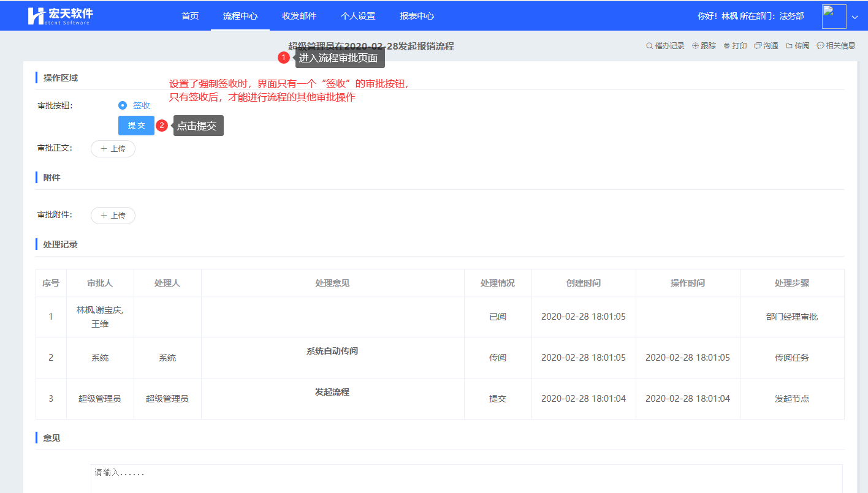Click the 催办记录 search icon
This screenshot has width=868, height=493.
click(x=649, y=46)
